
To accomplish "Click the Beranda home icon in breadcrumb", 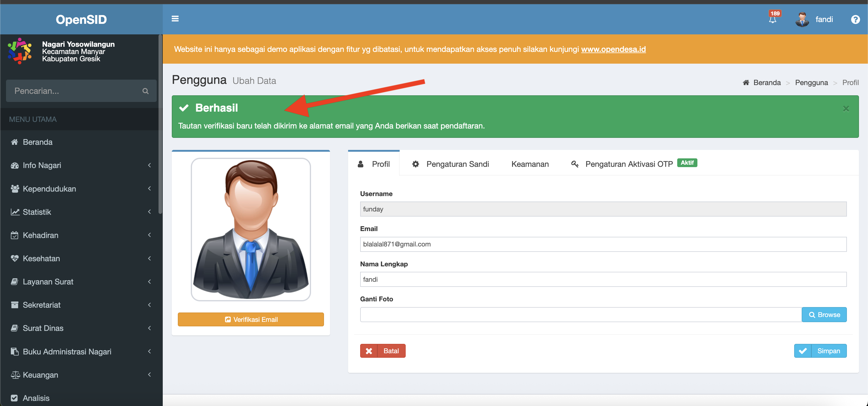I will pos(746,83).
